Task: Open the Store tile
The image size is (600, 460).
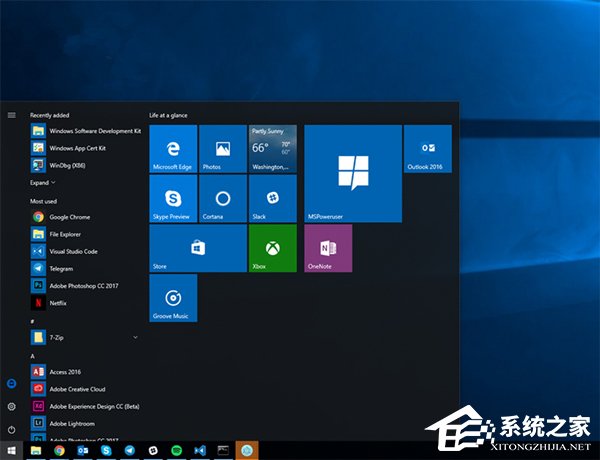Action: [198, 248]
